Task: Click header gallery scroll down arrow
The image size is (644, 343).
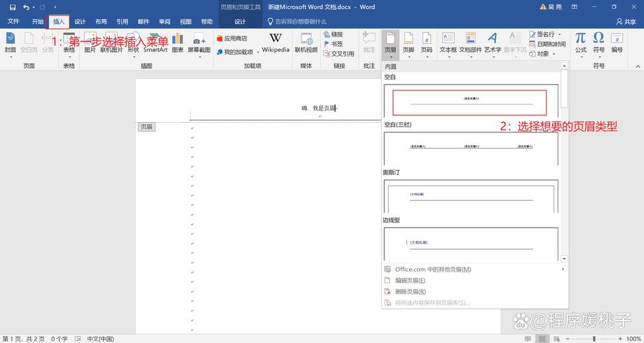Action: (x=565, y=259)
